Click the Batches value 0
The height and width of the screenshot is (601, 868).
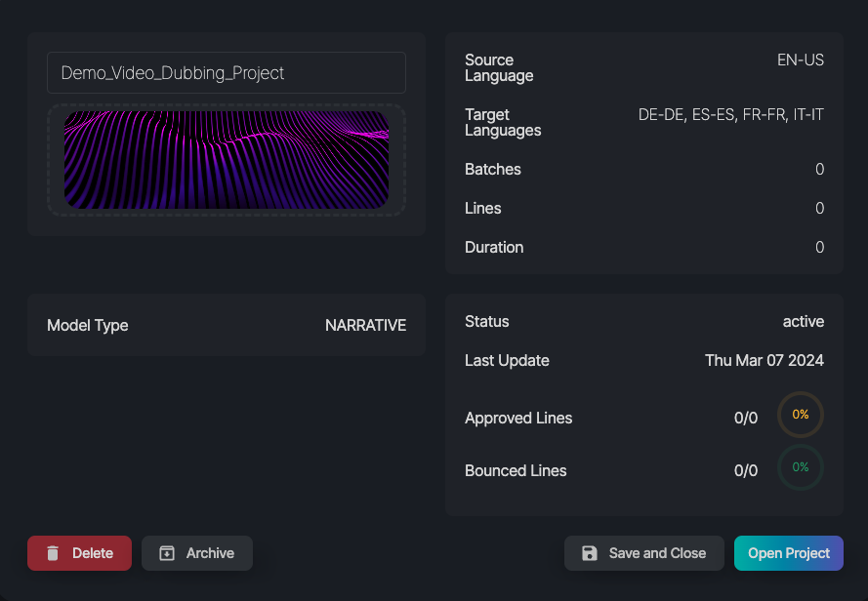click(x=819, y=169)
